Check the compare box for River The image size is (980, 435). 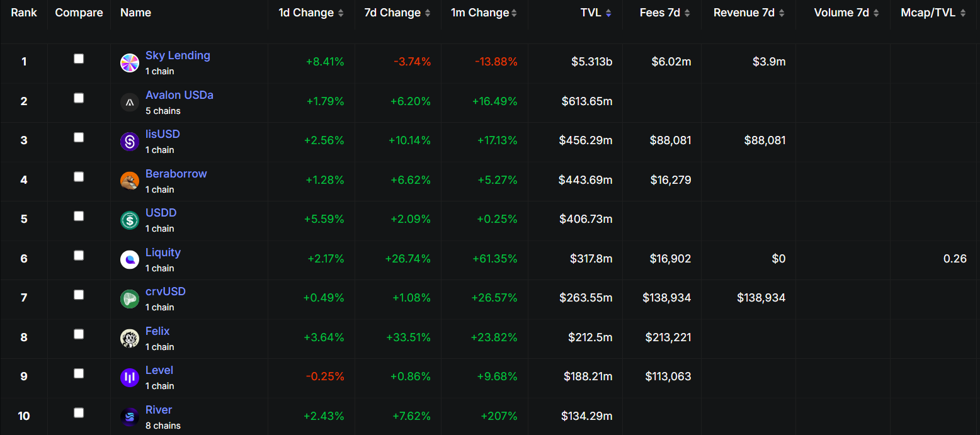[79, 413]
